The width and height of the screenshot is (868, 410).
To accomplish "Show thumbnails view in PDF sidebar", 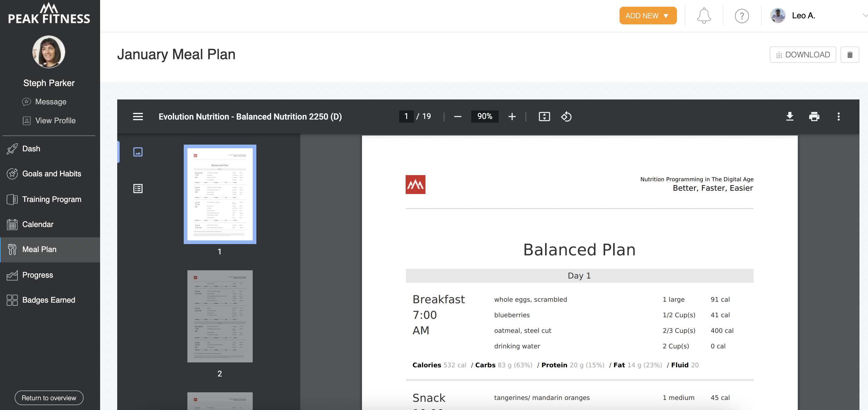I will point(138,152).
